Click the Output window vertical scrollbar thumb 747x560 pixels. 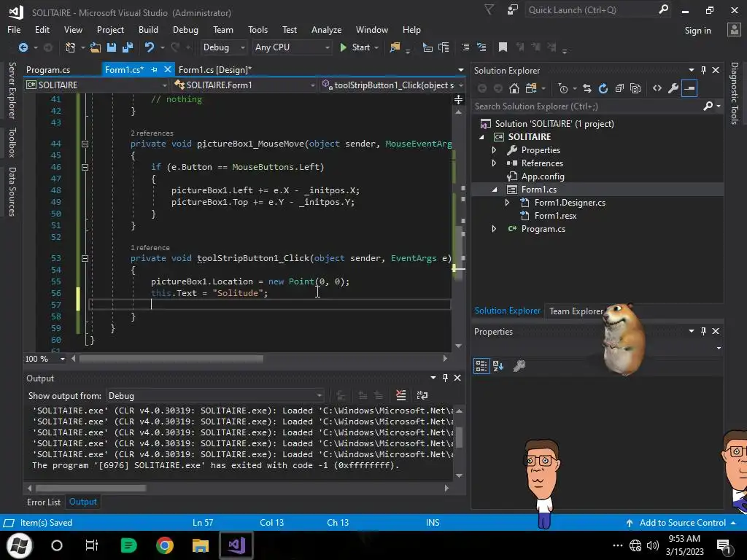point(460,437)
